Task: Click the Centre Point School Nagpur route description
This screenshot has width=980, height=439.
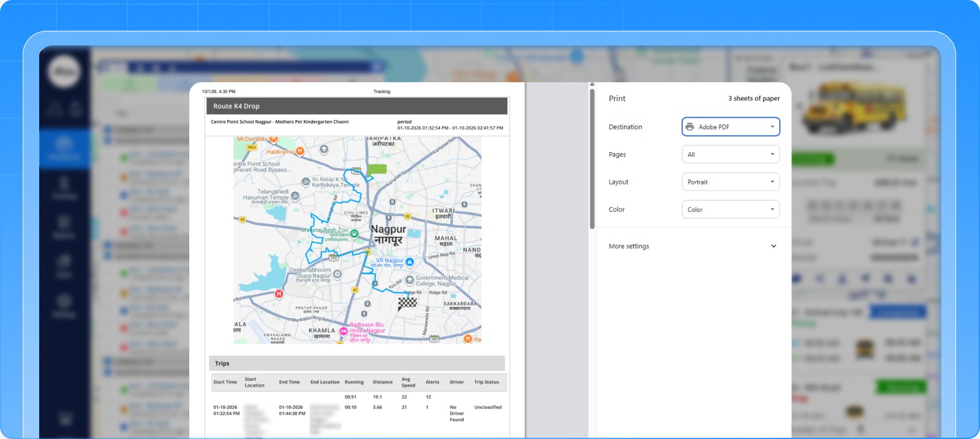Action: [279, 121]
